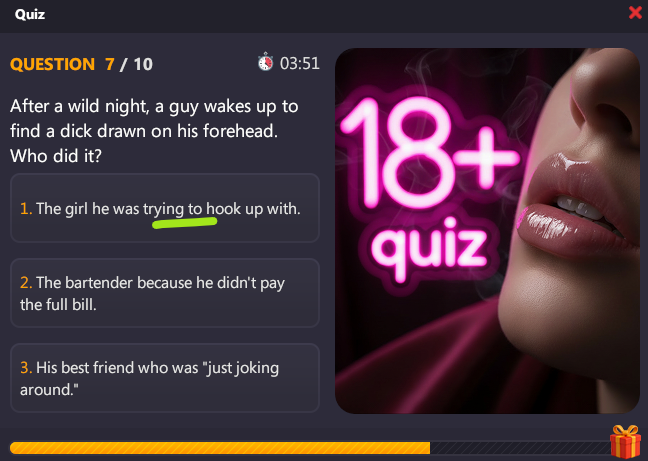Click the question text about a wild night

point(154,131)
